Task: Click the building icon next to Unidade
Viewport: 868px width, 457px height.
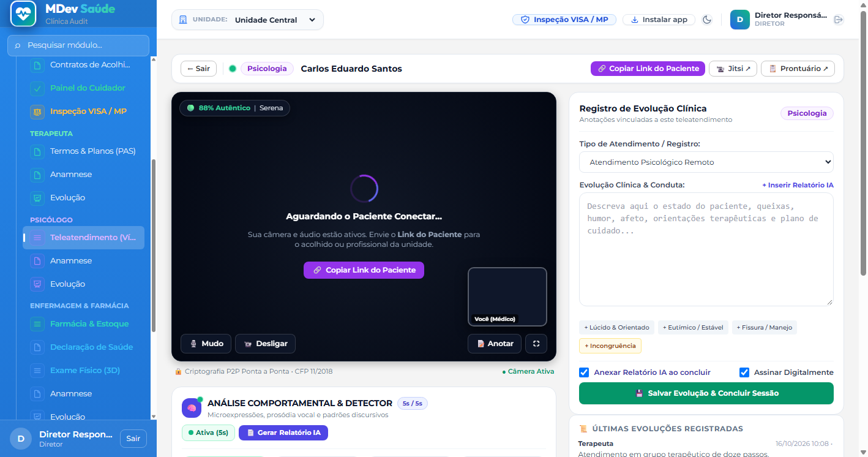Action: pos(182,20)
